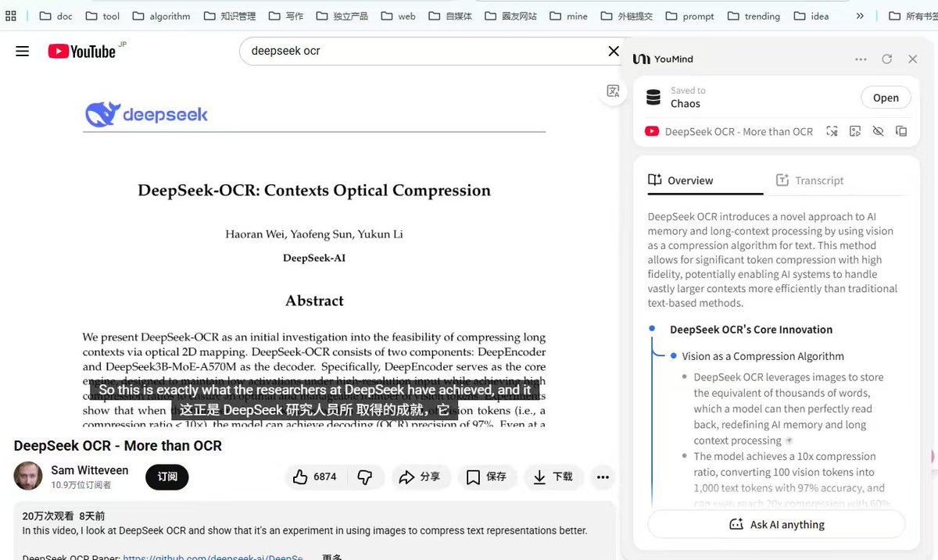Open the GitHub DeepSeek OCR paper link
This screenshot has width=938, height=560.
coord(213,558)
